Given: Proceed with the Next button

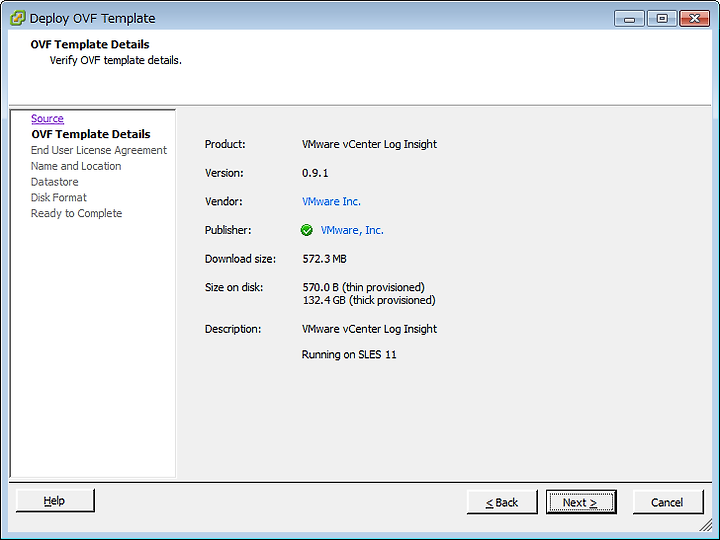Looking at the screenshot, I should pos(581,502).
